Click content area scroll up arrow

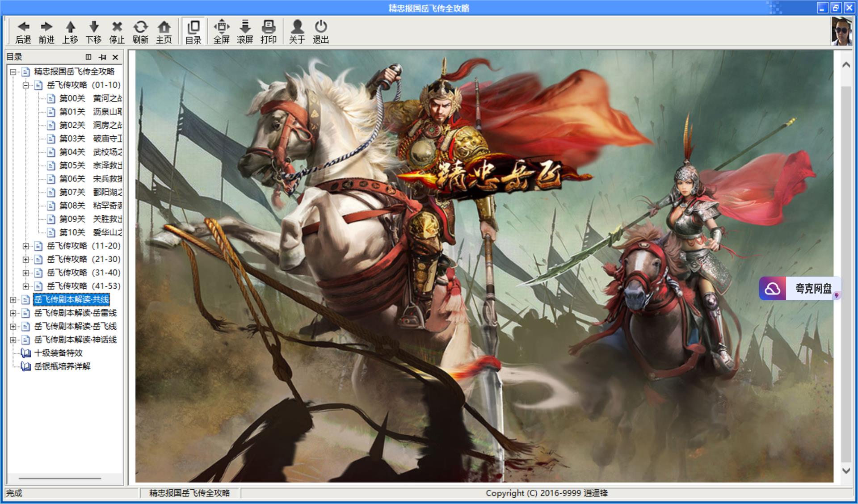tap(846, 65)
